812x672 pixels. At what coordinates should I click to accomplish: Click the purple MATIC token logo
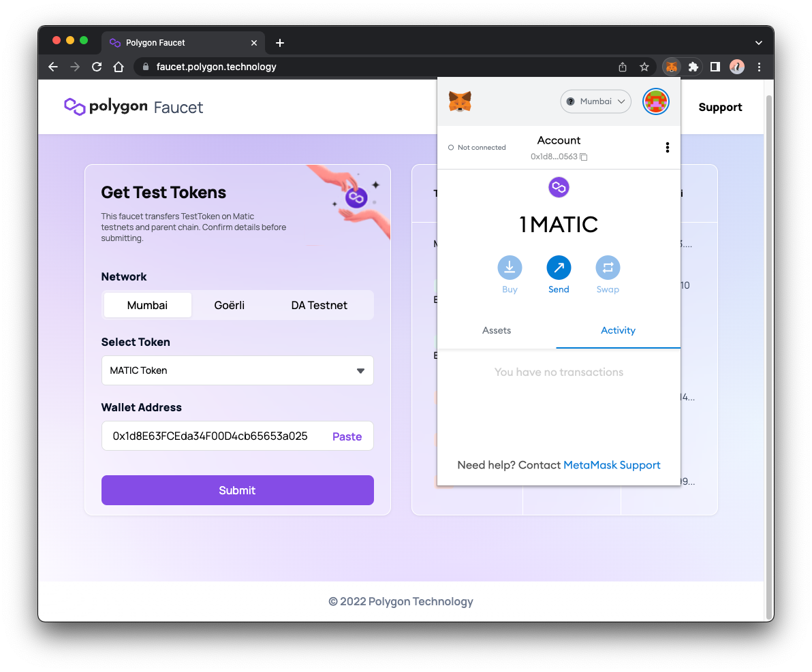pos(559,187)
